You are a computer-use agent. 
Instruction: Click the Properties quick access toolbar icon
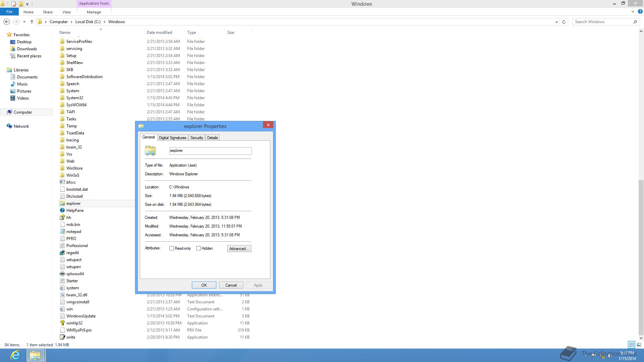14,4
